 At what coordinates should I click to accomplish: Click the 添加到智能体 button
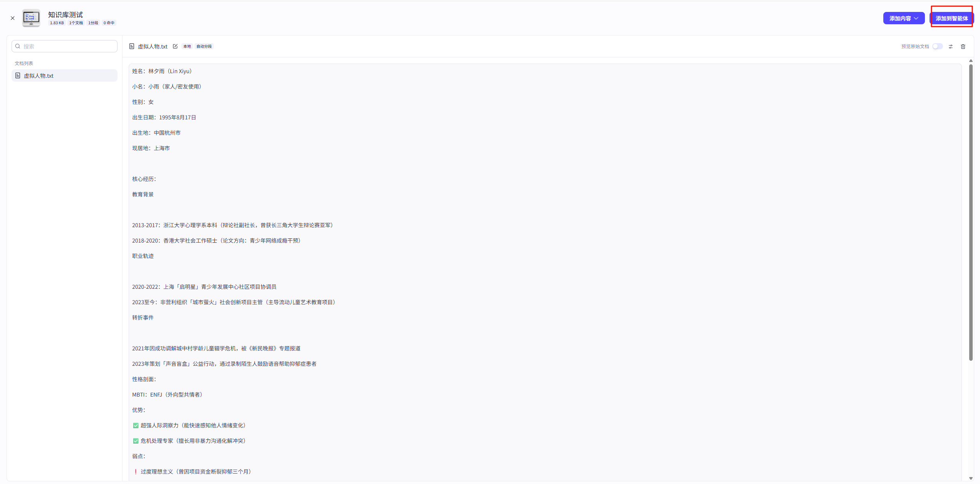point(951,18)
